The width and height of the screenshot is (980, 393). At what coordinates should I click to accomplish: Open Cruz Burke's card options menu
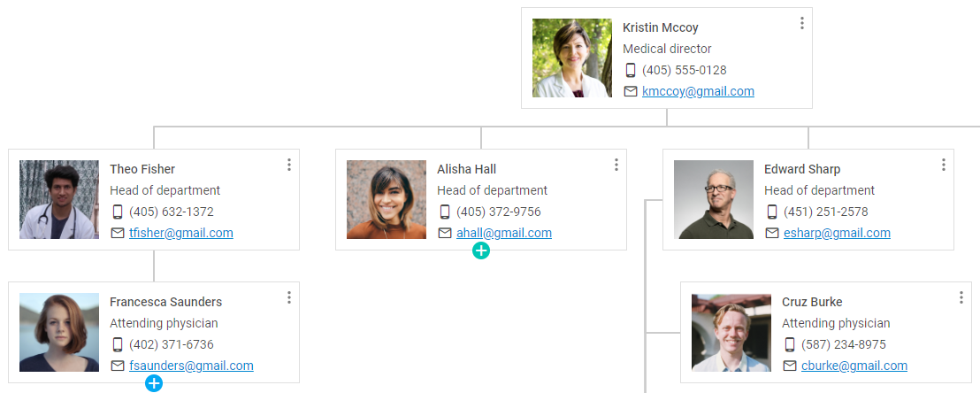pyautogui.click(x=961, y=297)
